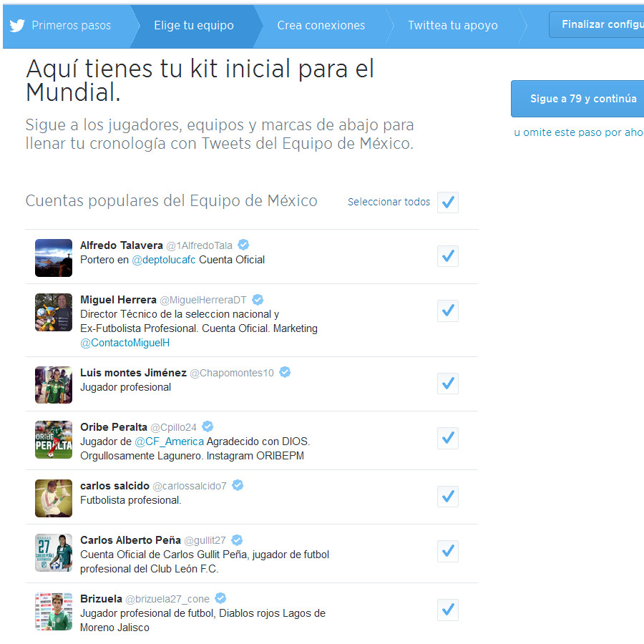Screen dimensions: 644x644
Task: Click Alfredo Talavera's verified badge
Action: pos(243,245)
